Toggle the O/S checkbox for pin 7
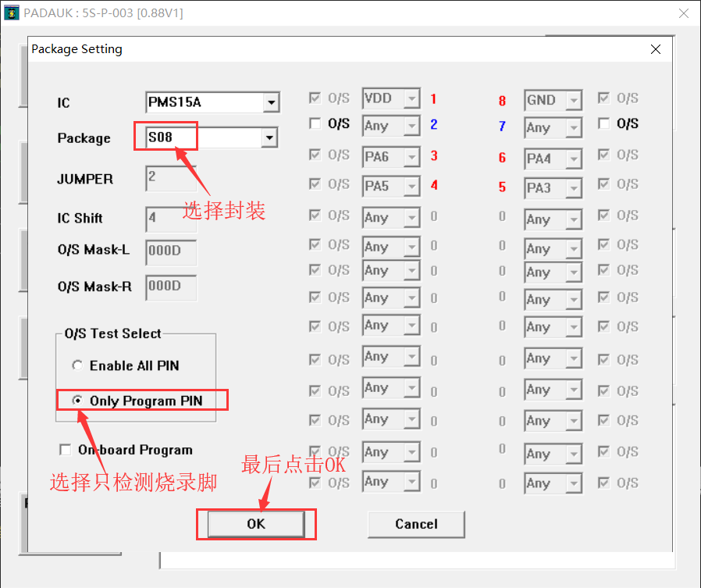 click(603, 123)
